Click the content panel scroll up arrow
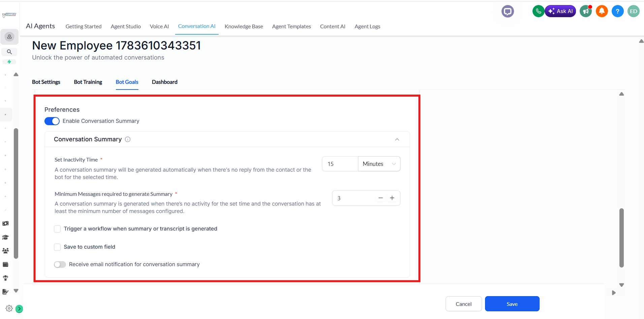This screenshot has width=644, height=319. click(621, 94)
